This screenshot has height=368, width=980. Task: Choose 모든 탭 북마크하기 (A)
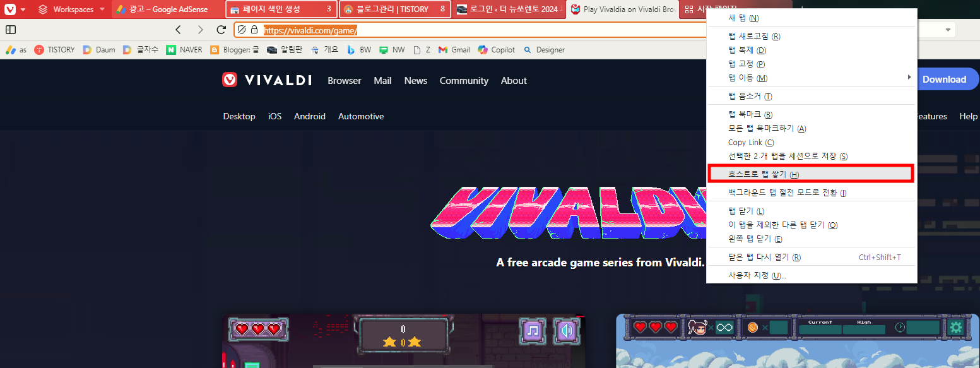pyautogui.click(x=811, y=129)
